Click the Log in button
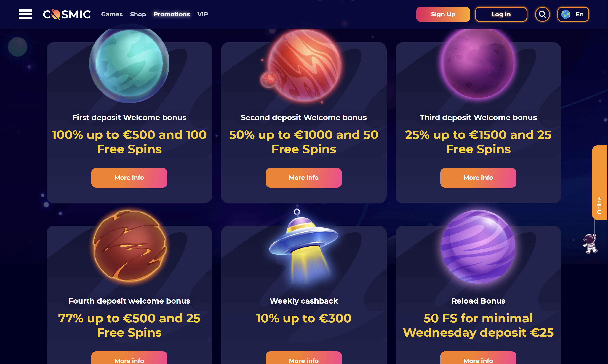Viewport: 608px width, 364px height. coord(501,14)
